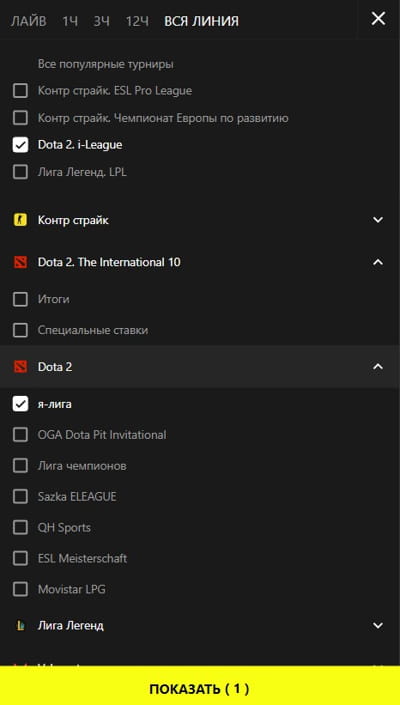Image resolution: width=400 pixels, height=705 pixels.
Task: Expand the Лига Легенд section chevron
Action: [378, 625]
